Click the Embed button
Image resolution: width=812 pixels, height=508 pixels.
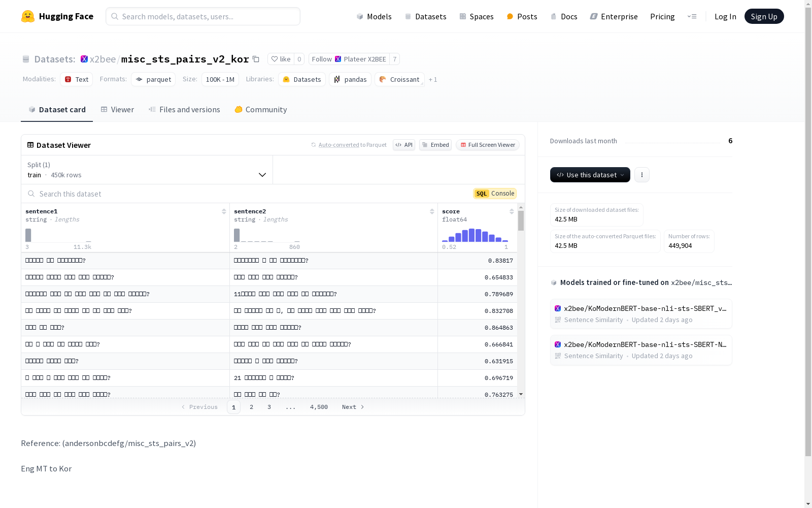435,145
